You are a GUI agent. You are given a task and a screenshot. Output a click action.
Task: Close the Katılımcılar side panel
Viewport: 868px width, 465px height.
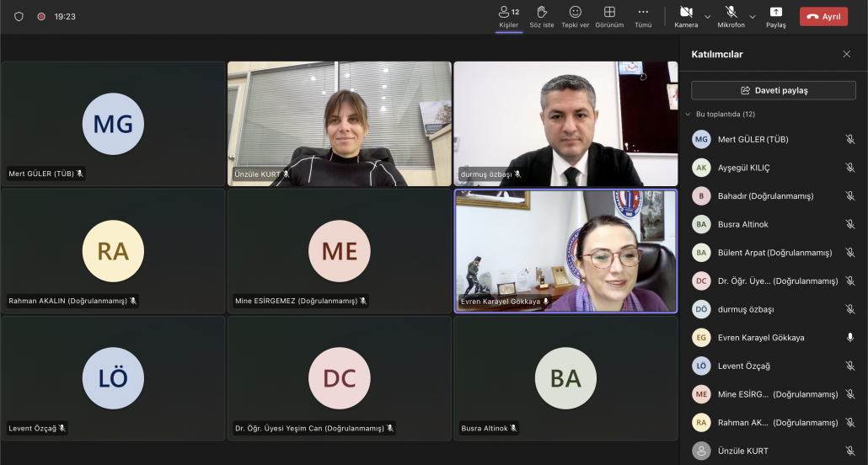(x=847, y=54)
